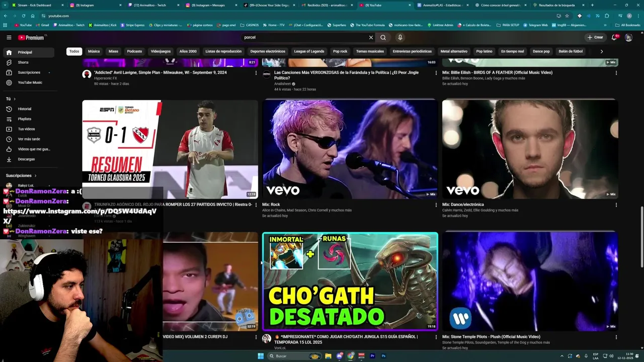Open the Telegram Web bookmark

click(535, 25)
